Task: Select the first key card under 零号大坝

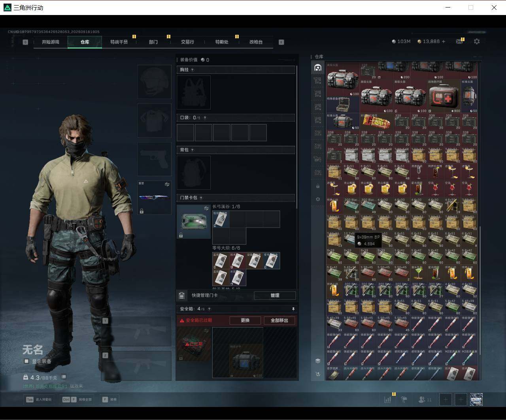Action: (x=221, y=261)
